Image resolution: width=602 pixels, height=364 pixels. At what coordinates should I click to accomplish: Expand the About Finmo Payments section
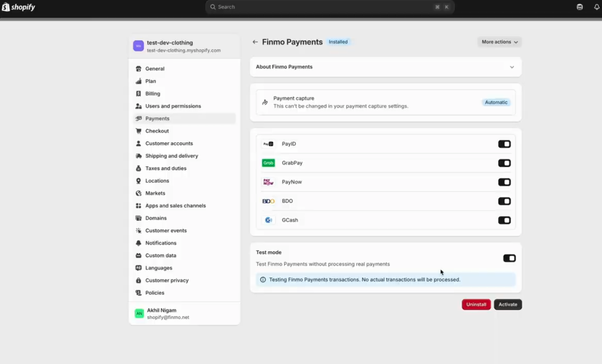click(386, 67)
